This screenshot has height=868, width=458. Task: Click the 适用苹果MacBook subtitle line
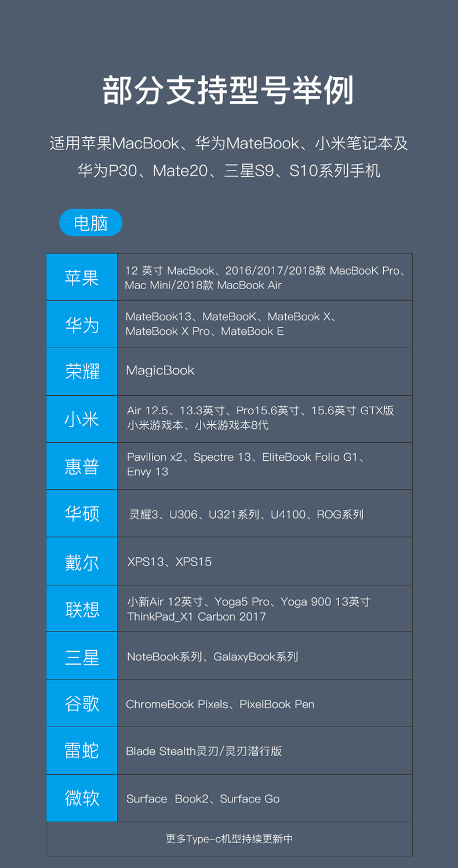229,143
